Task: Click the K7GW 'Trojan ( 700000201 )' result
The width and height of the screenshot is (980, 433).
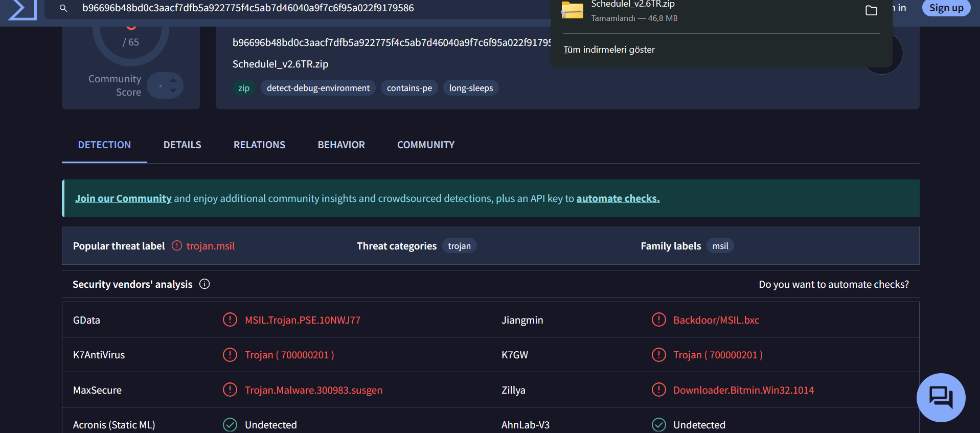Action: tap(718, 355)
